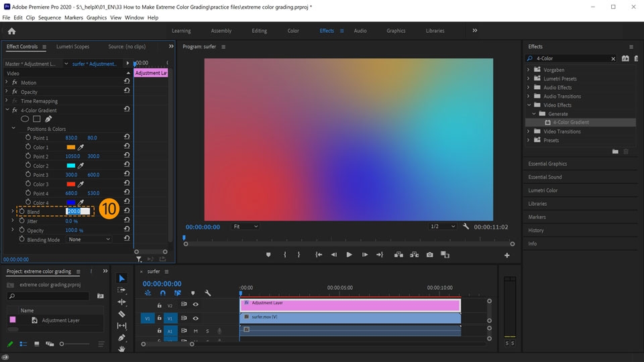Open the Program Monitor wrench settings

[x=466, y=227]
